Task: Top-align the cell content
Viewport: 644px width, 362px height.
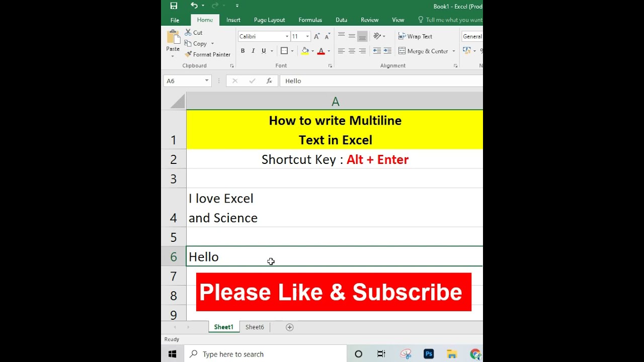Action: tap(341, 36)
